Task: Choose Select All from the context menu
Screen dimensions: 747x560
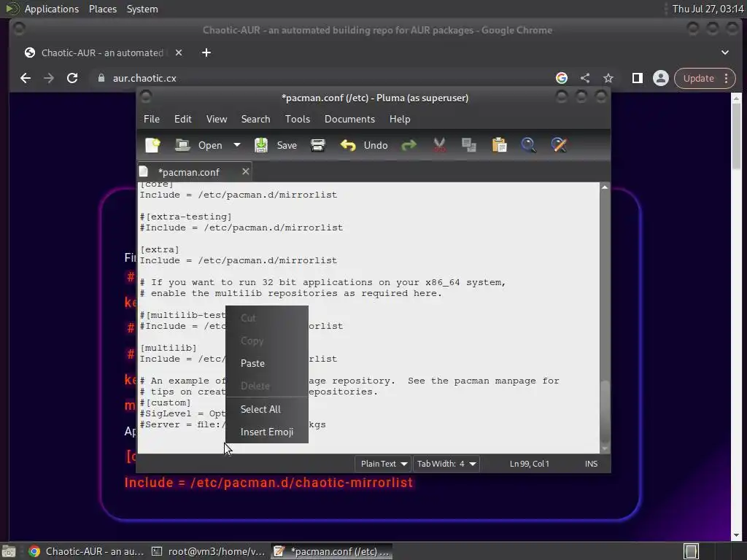Action: [x=267, y=409]
